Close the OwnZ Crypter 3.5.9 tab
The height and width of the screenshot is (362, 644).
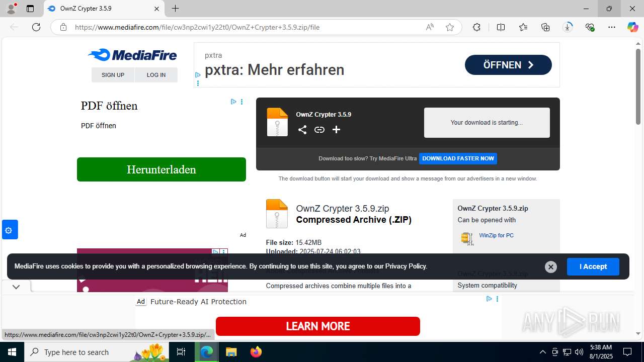pos(156,9)
